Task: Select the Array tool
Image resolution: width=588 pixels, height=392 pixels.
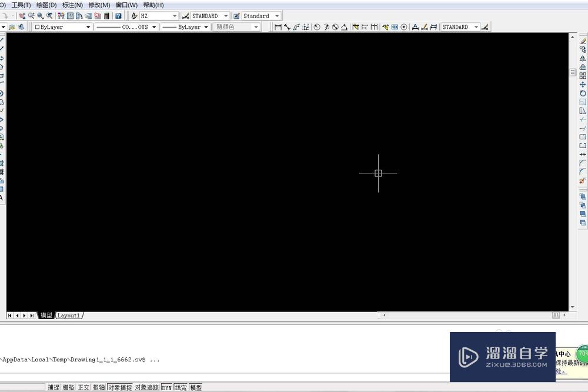Action: (583, 76)
